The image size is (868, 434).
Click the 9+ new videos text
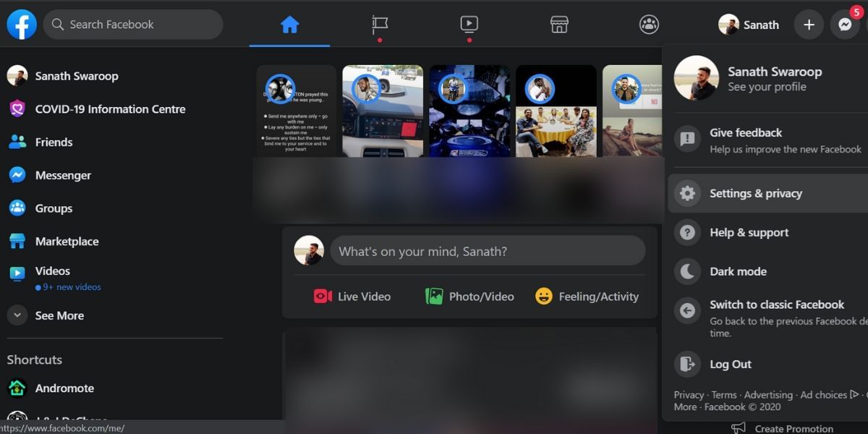(x=72, y=287)
